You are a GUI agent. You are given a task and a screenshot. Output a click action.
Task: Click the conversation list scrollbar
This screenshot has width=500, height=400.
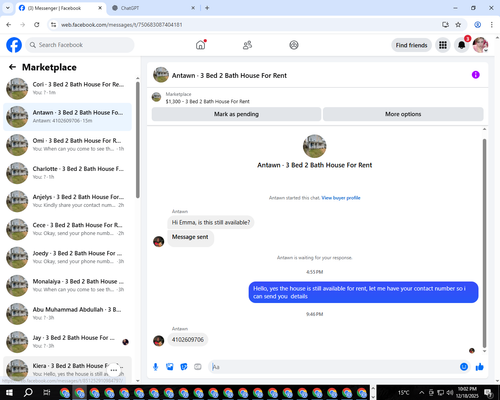point(137,140)
